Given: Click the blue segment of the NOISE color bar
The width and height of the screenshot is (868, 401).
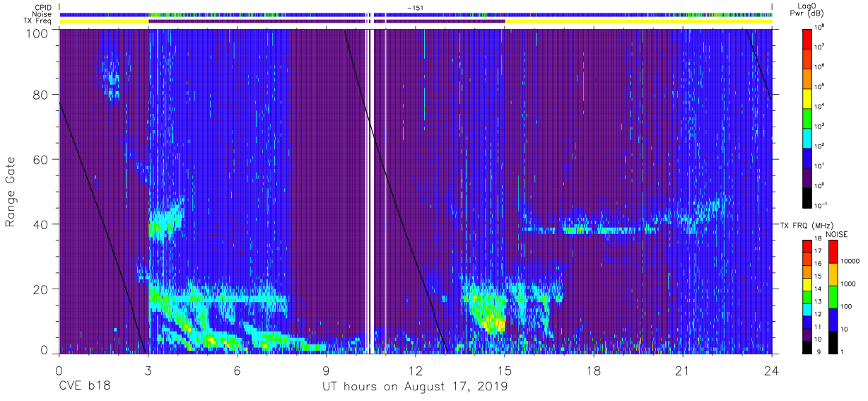Looking at the screenshot, I should click(832, 318).
